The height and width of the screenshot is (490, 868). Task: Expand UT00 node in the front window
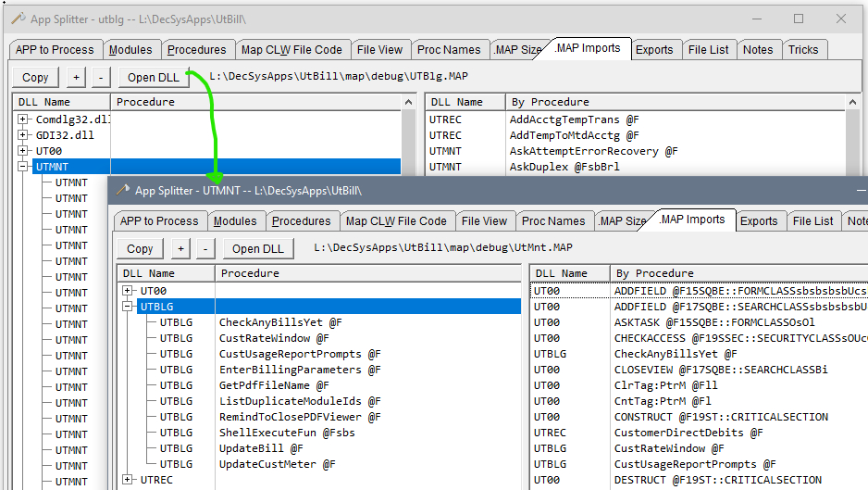128,291
